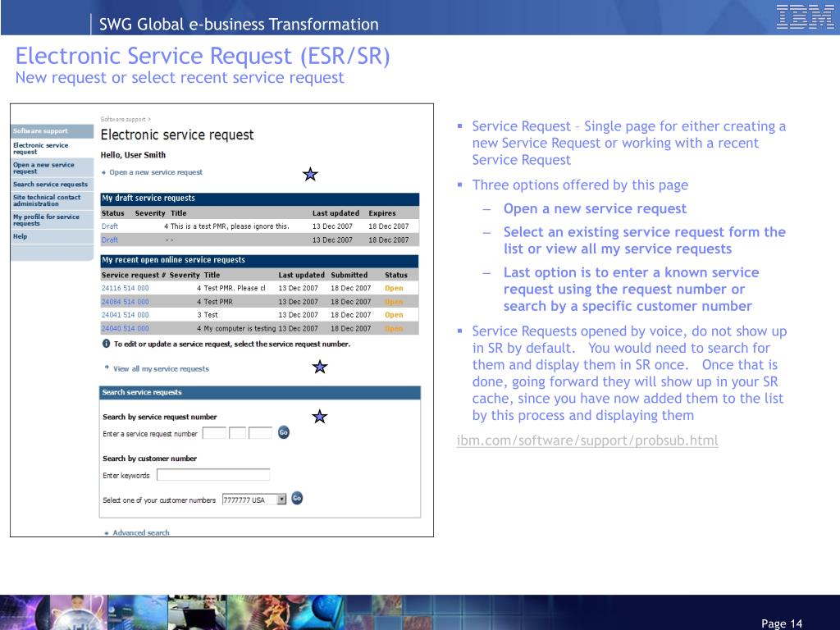
Task: Click 'Hello, User Smith' greeting text
Action: tap(133, 155)
